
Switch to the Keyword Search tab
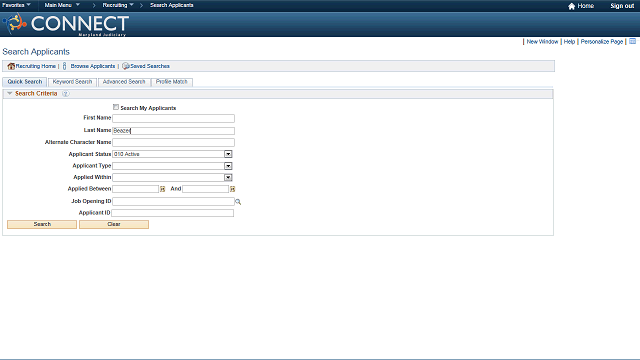pos(72,82)
